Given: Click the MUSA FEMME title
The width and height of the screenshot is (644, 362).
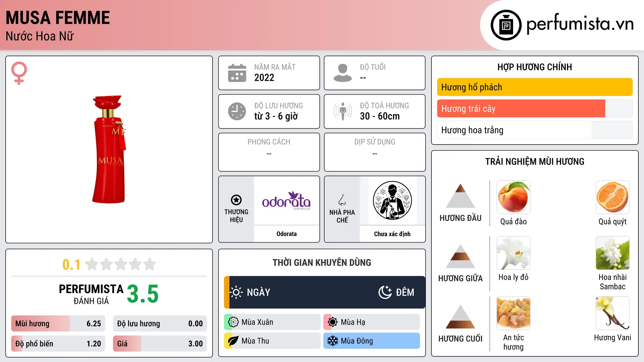Looking at the screenshot, I should (x=58, y=18).
